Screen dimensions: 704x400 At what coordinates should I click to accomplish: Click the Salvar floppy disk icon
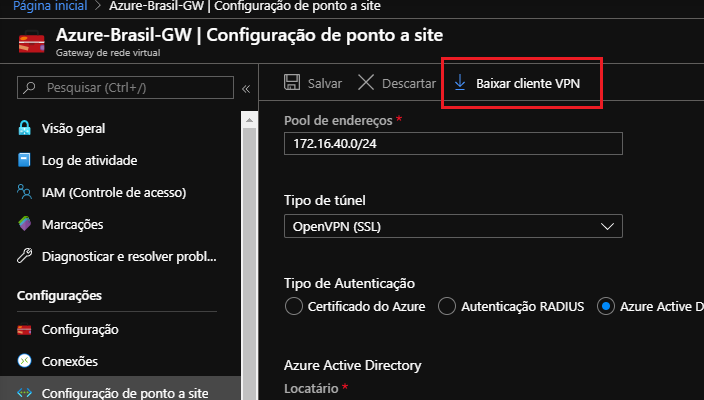click(292, 83)
